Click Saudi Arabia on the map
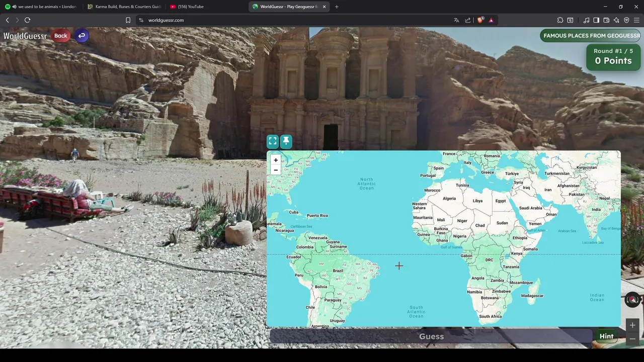Viewport: 644px width, 362px height. coord(530,208)
